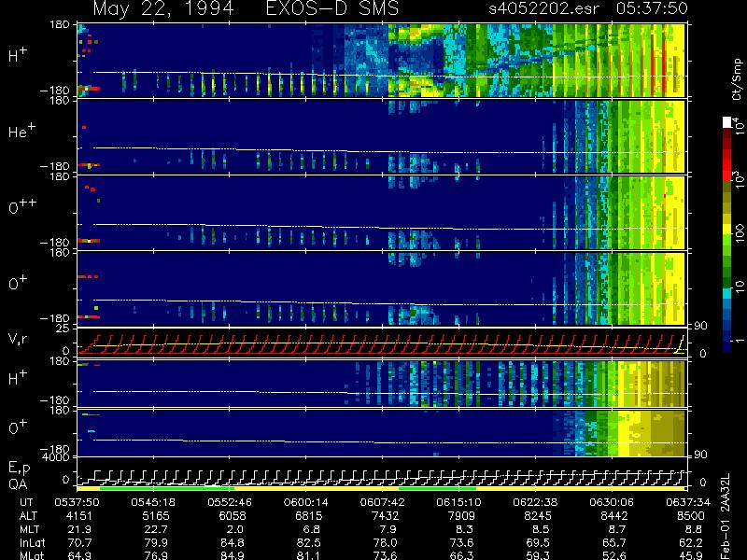Select UT value '0545:18'
747x560 pixels.
click(x=153, y=502)
